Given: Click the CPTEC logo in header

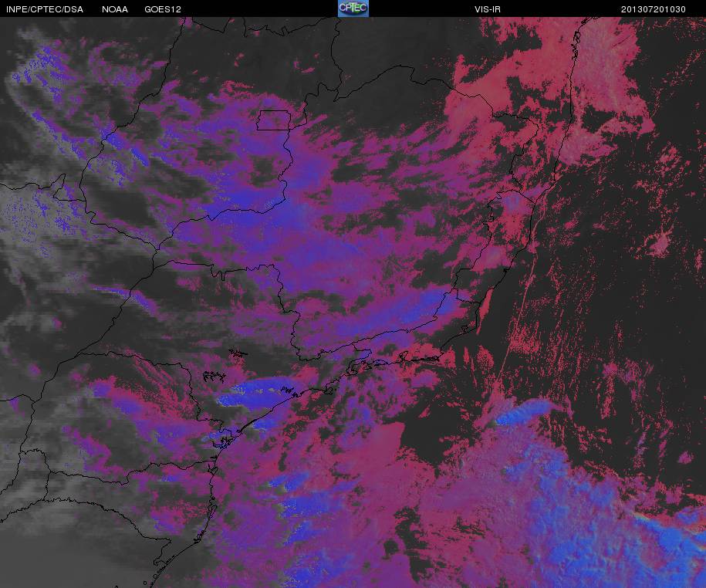Looking at the screenshot, I should [x=353, y=8].
